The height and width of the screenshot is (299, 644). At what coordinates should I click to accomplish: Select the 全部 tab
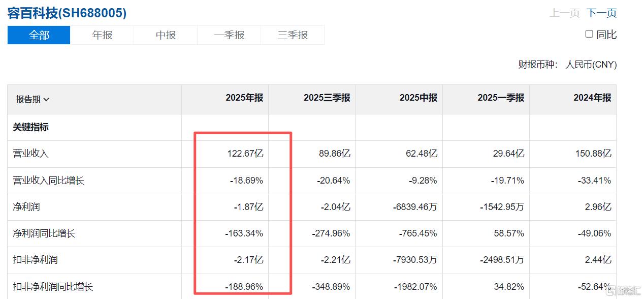coord(39,35)
